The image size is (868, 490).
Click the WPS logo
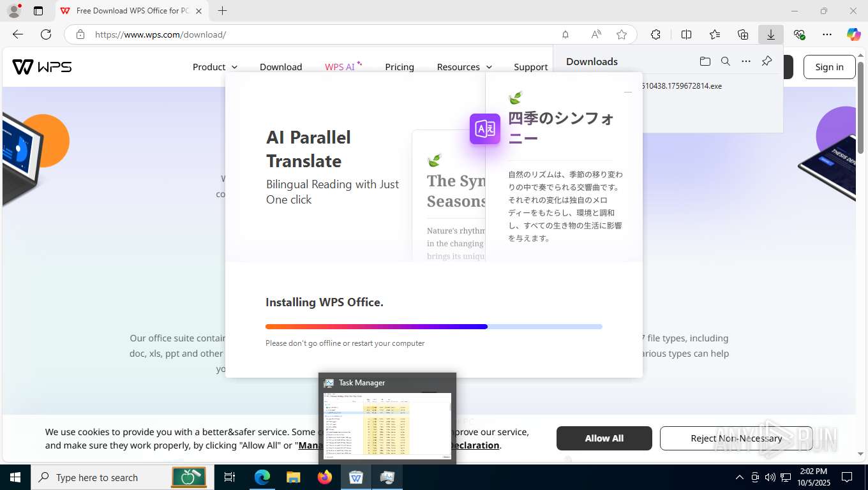point(42,66)
